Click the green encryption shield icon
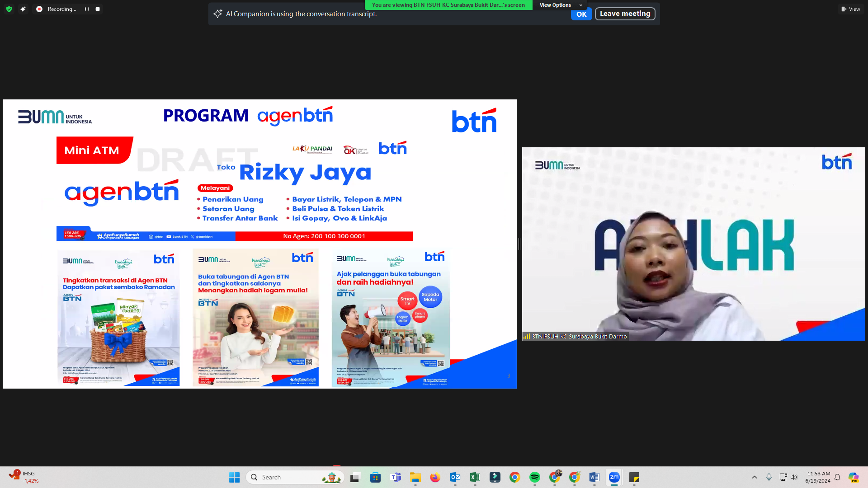Image resolution: width=868 pixels, height=488 pixels. click(9, 9)
